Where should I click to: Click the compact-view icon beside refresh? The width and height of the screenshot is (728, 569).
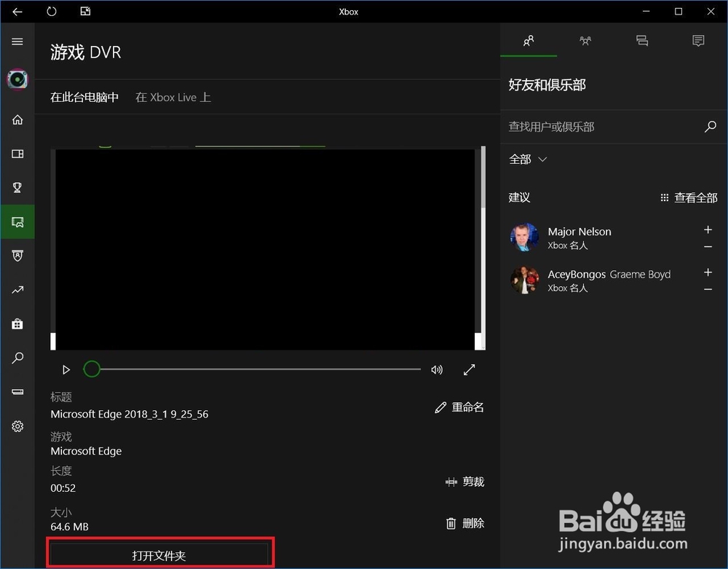coord(85,11)
